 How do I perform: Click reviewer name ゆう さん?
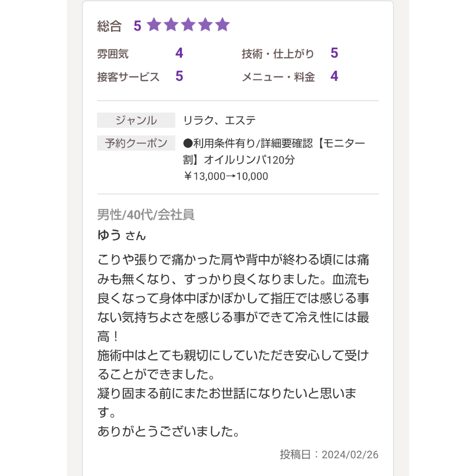coord(122,235)
